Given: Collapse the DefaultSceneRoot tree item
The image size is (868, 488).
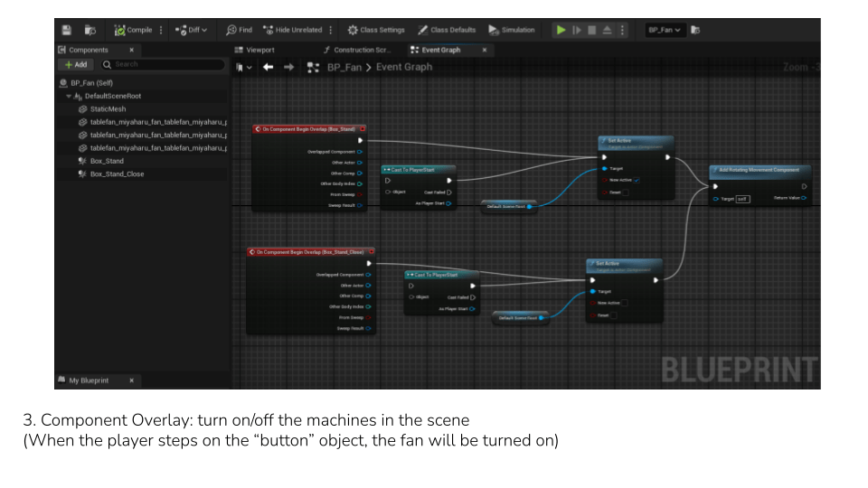Looking at the screenshot, I should tap(69, 96).
